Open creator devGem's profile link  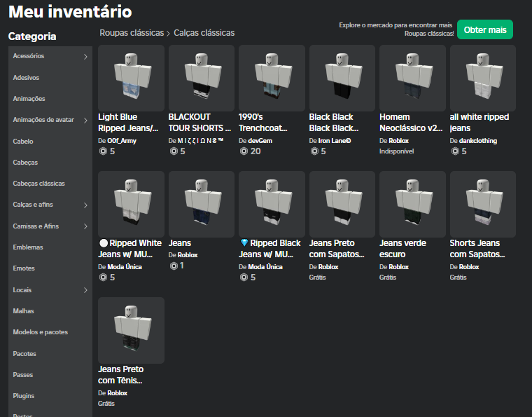tap(260, 141)
